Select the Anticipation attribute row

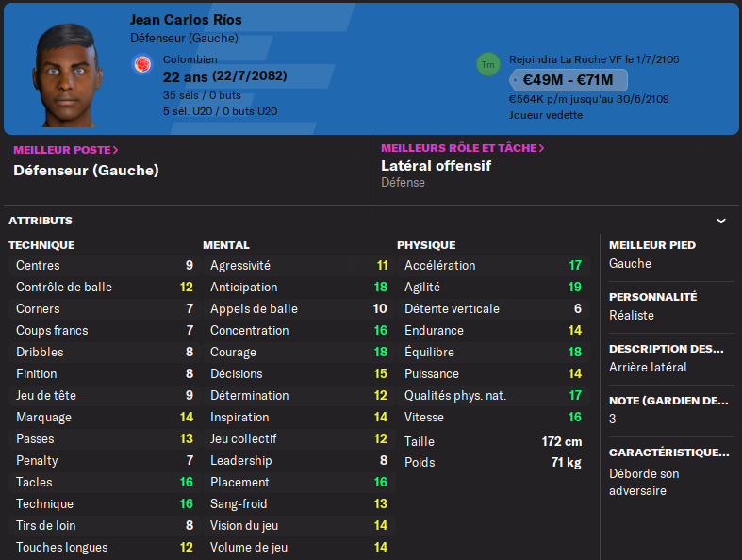(299, 287)
